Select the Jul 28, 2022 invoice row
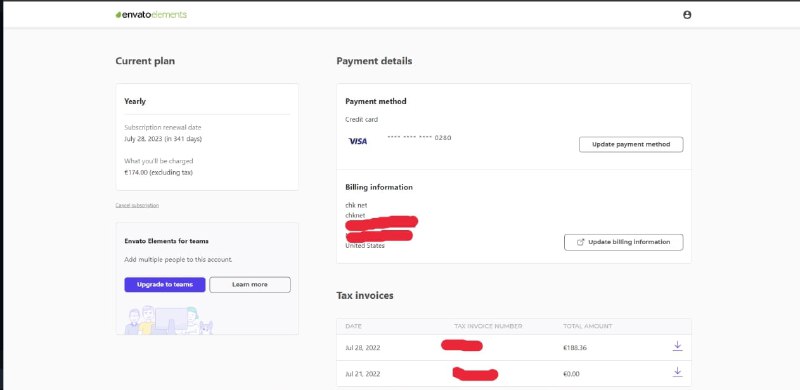The width and height of the screenshot is (800, 390). point(514,348)
